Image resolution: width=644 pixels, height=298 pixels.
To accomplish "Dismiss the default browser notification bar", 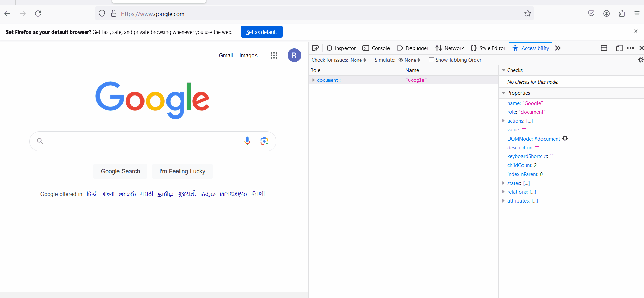I will click(x=636, y=31).
